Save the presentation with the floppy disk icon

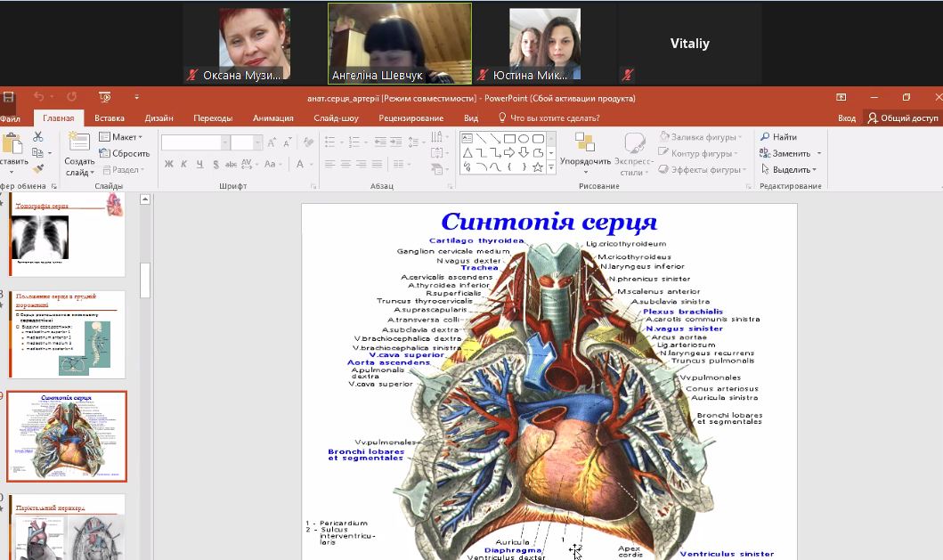(x=8, y=97)
